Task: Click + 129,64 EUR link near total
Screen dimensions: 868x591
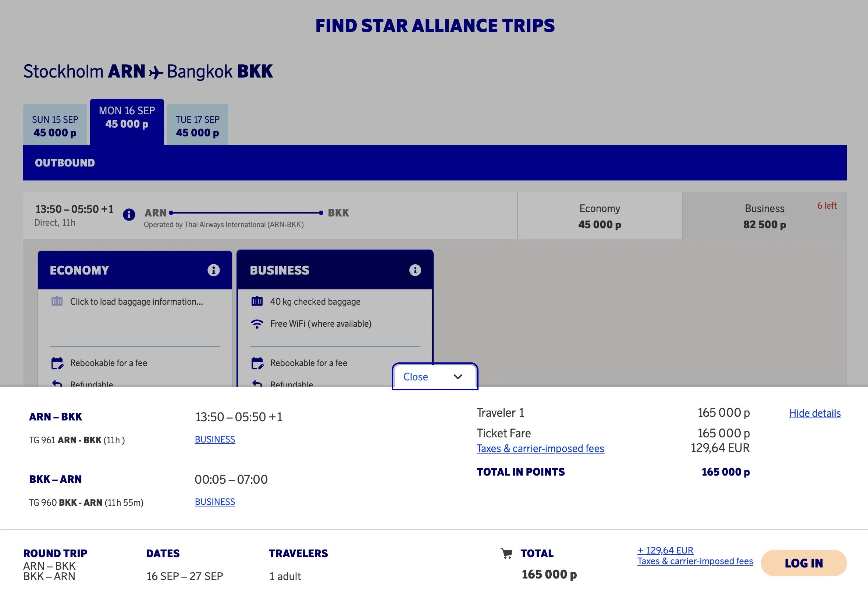Action: coord(665,550)
